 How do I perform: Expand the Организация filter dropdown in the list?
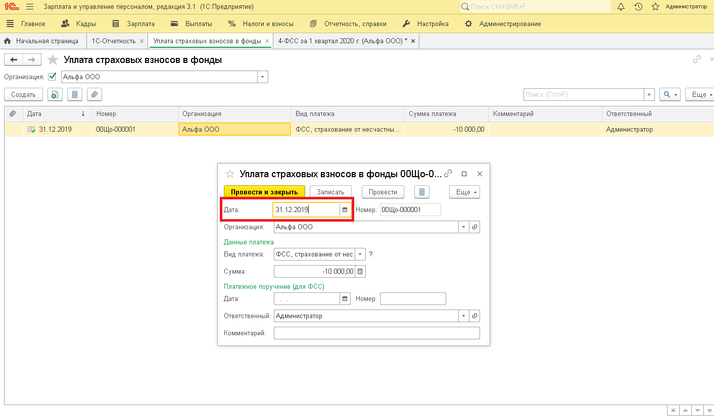pyautogui.click(x=263, y=77)
